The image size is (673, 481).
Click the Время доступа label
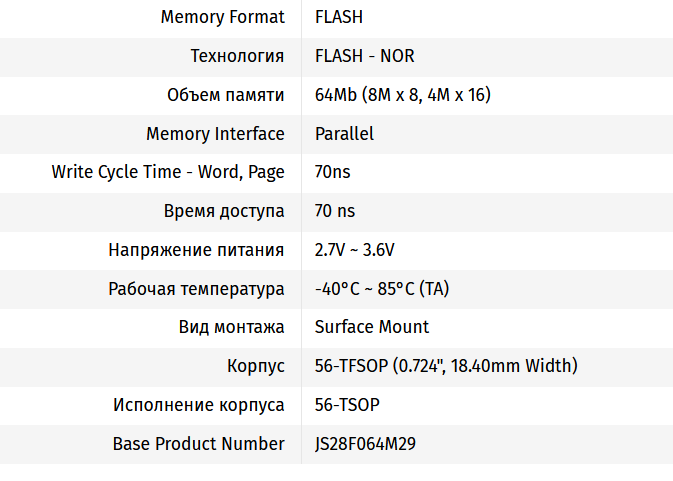click(224, 211)
